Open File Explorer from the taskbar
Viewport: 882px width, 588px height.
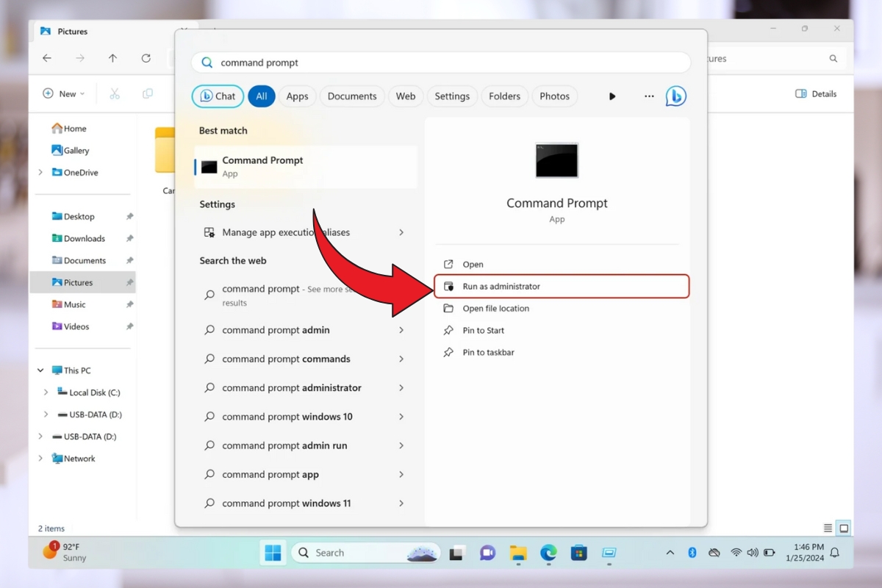point(518,553)
